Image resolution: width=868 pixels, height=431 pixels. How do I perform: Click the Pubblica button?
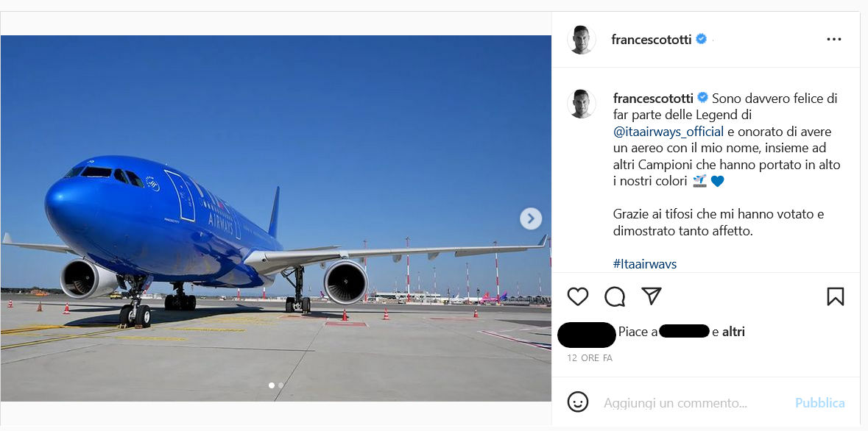tap(819, 403)
